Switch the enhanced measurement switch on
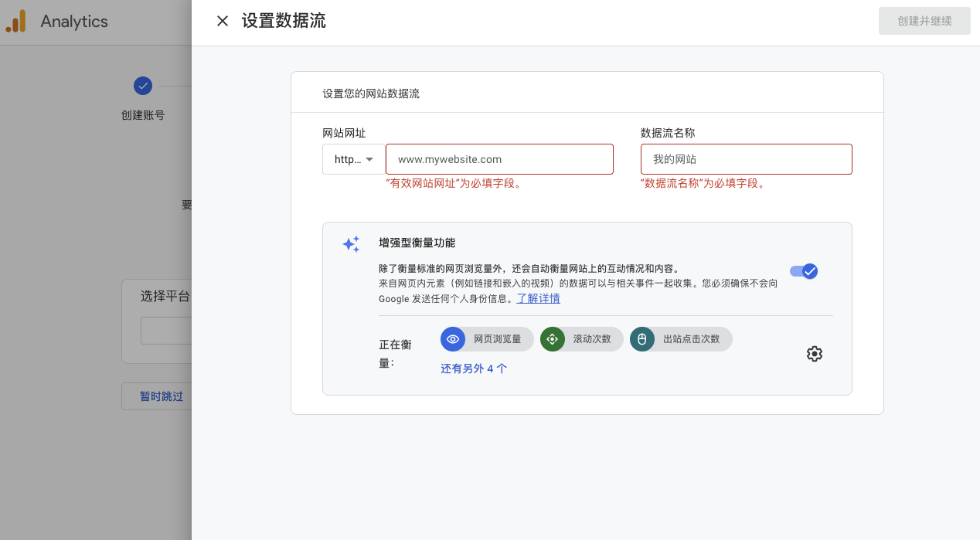The height and width of the screenshot is (540, 980). 804,271
